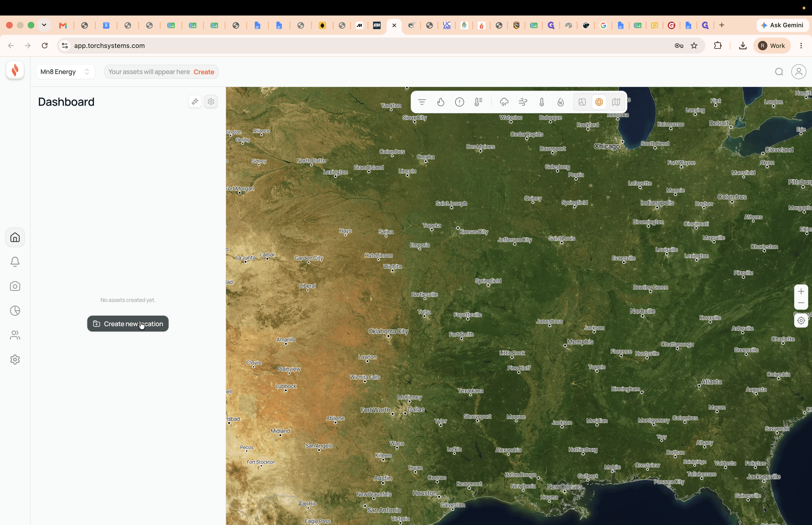This screenshot has height=525, width=812.
Task: Open cameras icon in sidebar
Action: coord(15,286)
